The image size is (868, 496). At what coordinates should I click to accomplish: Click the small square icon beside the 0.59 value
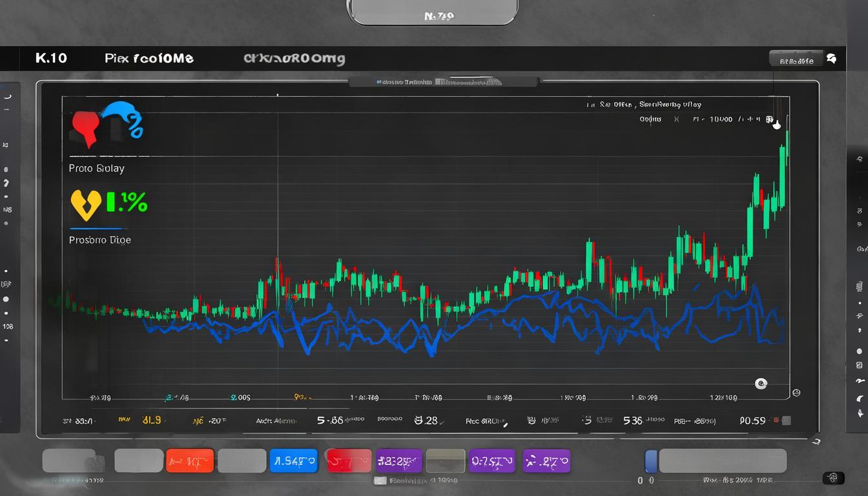tap(785, 420)
